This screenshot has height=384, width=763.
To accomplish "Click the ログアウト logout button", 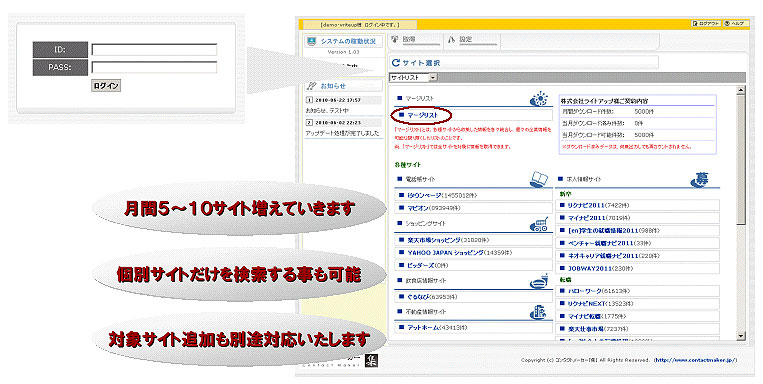I will click(706, 23).
